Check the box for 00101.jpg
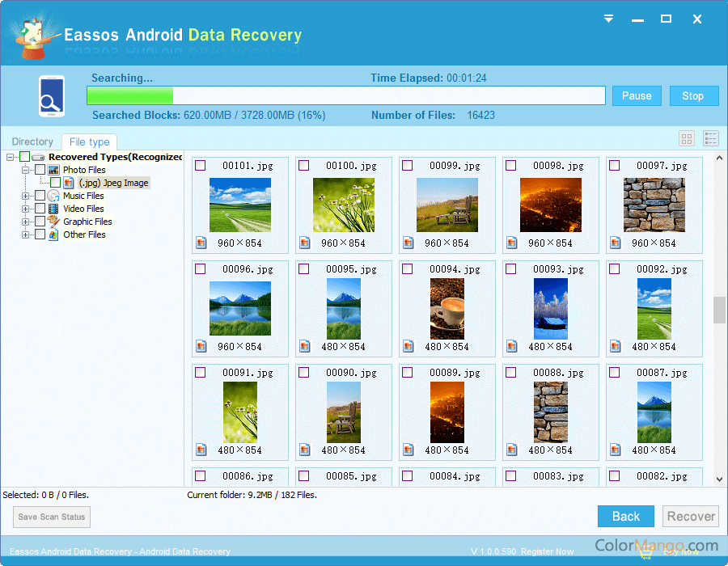728x566 pixels. [x=201, y=166]
